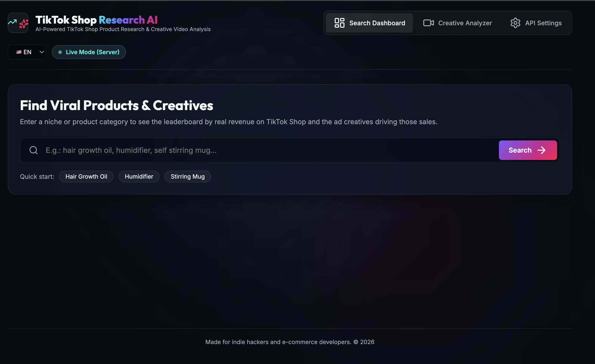
Task: Click the TikTok Shop Research AI title
Action: (x=97, y=20)
